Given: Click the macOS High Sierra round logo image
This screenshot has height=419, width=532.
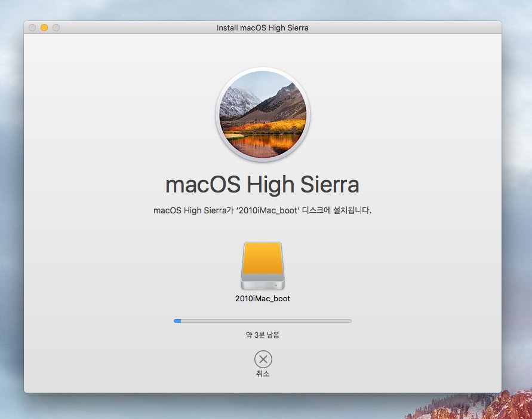Looking at the screenshot, I should pos(263,114).
